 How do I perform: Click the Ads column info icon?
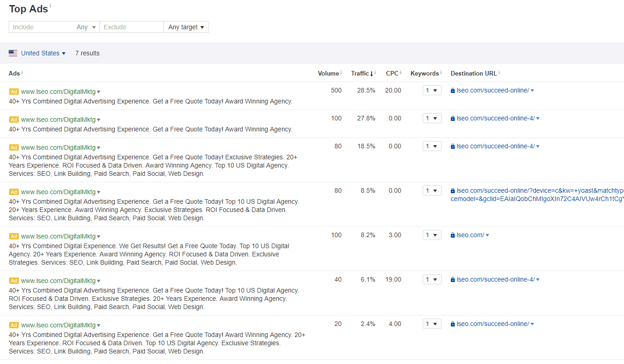(x=21, y=71)
